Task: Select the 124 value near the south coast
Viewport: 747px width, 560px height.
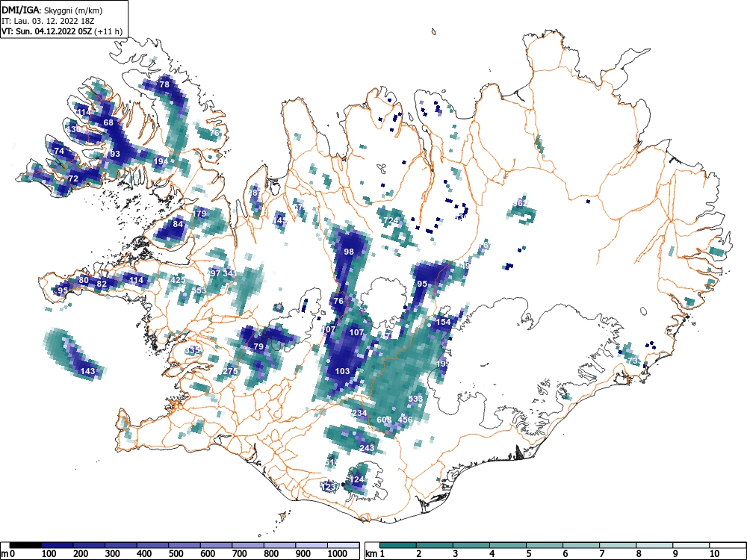Action: coord(356,479)
